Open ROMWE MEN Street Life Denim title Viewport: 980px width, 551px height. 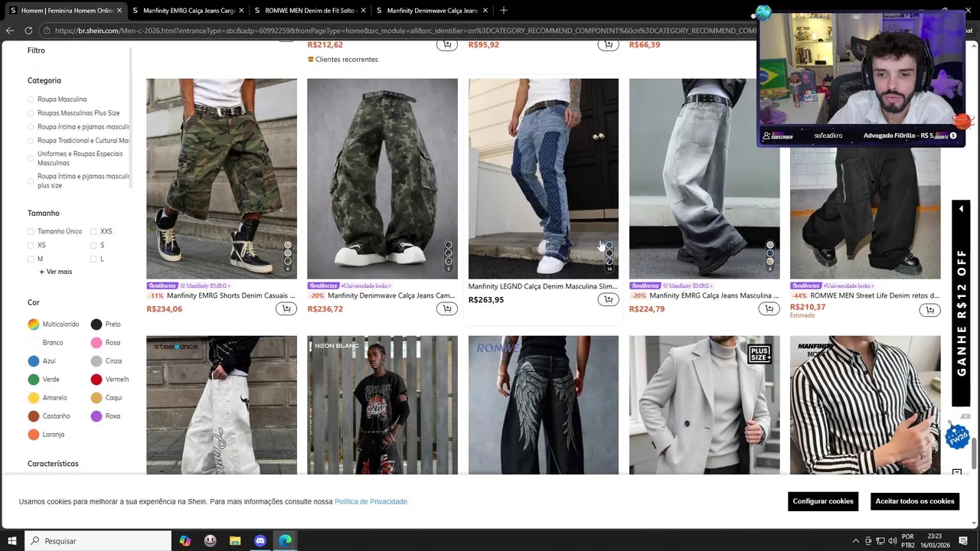(x=874, y=295)
